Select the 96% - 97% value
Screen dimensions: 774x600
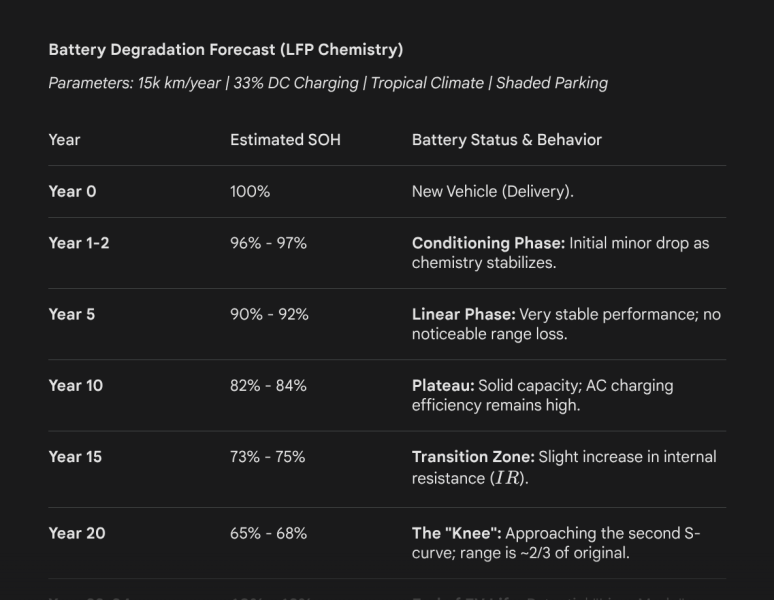point(268,243)
